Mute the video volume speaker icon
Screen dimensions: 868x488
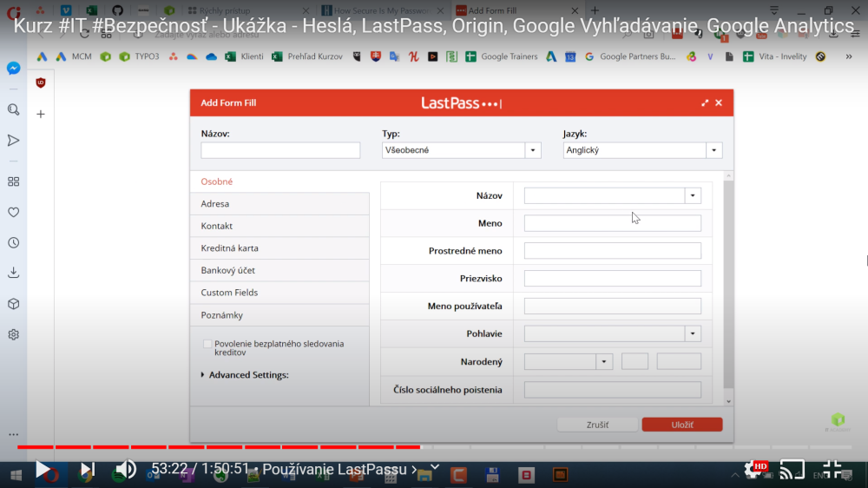126,470
